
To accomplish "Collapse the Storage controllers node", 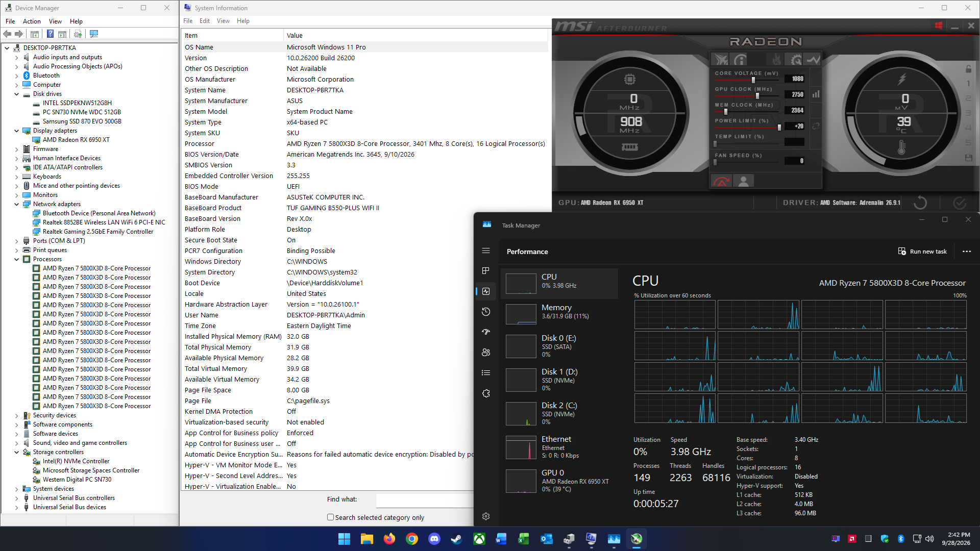I will pyautogui.click(x=16, y=452).
